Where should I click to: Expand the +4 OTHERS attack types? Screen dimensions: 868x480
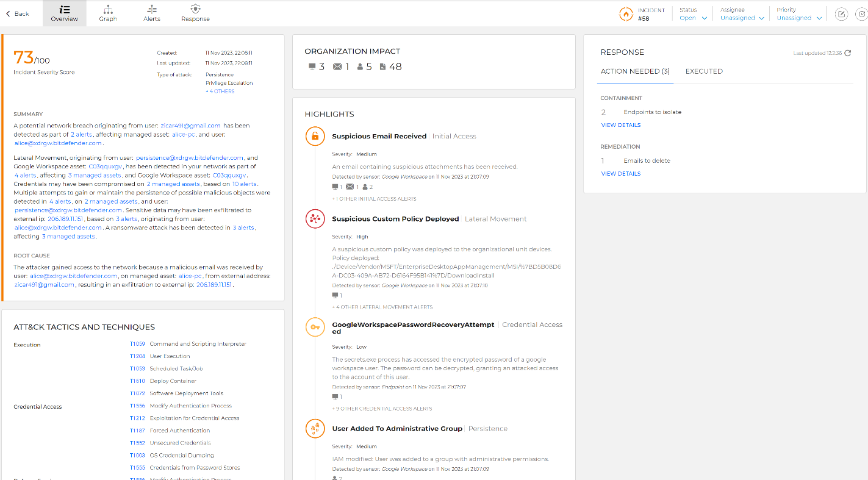(220, 91)
